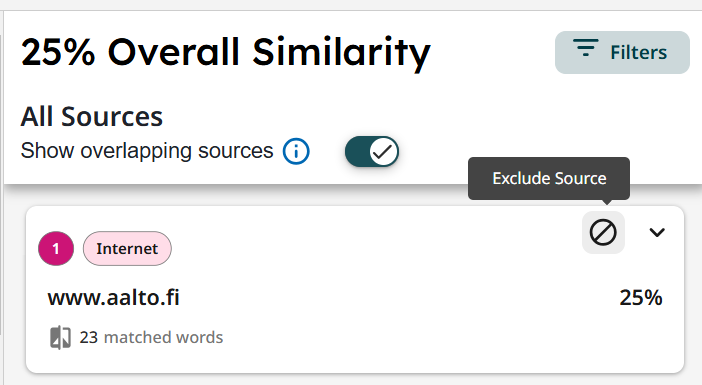Click the Show overlapping sources label
This screenshot has width=702, height=385.
click(147, 151)
